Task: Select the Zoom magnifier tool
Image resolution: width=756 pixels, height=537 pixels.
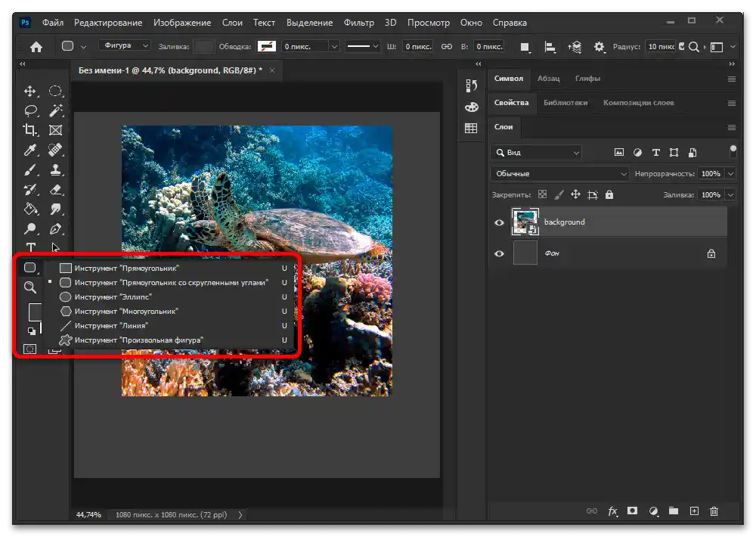Action: point(30,287)
